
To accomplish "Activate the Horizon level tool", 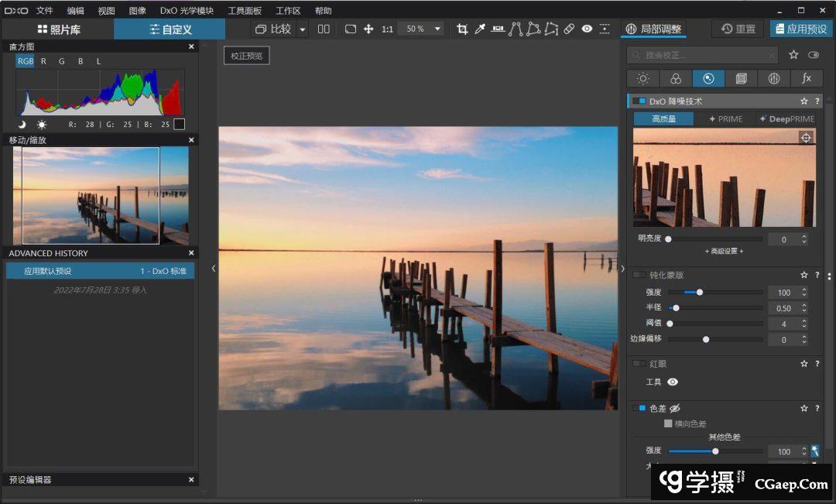I will coord(498,29).
